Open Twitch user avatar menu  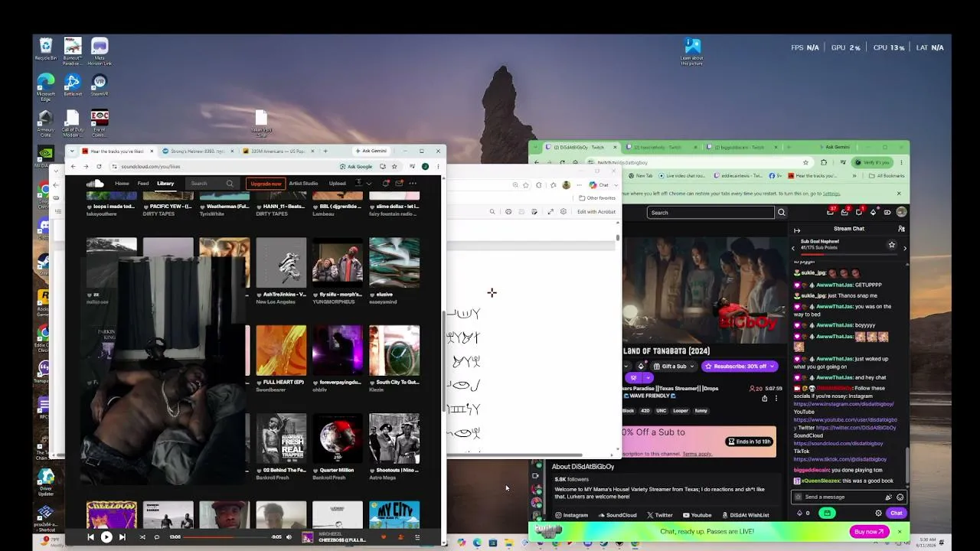[901, 212]
